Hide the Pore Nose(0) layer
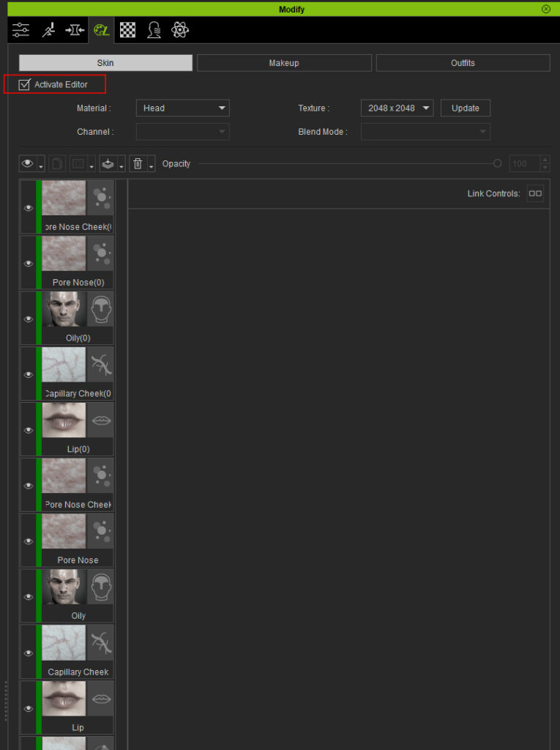This screenshot has height=750, width=560. point(29,264)
